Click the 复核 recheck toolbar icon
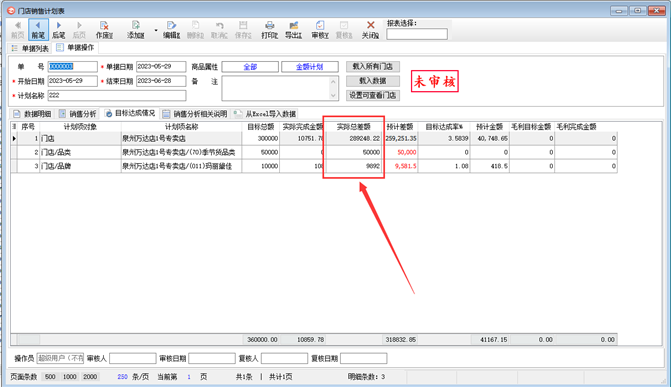 click(344, 30)
